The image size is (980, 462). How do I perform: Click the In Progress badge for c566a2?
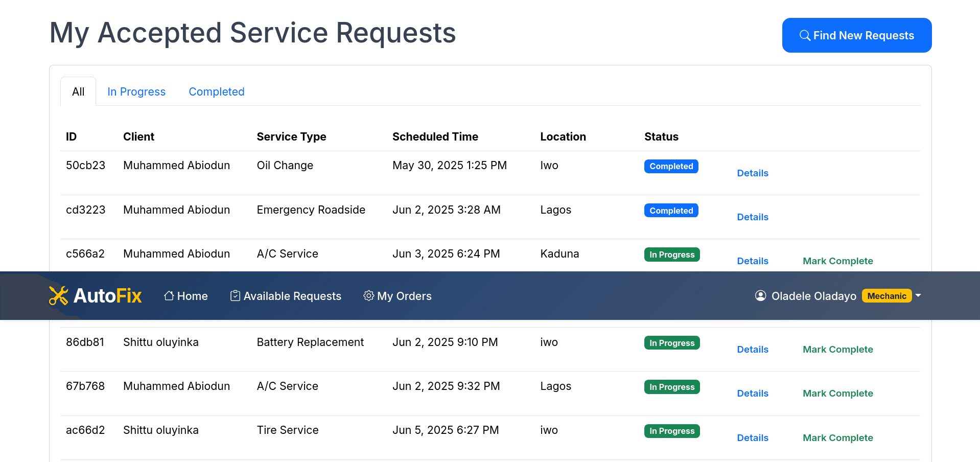click(x=672, y=255)
